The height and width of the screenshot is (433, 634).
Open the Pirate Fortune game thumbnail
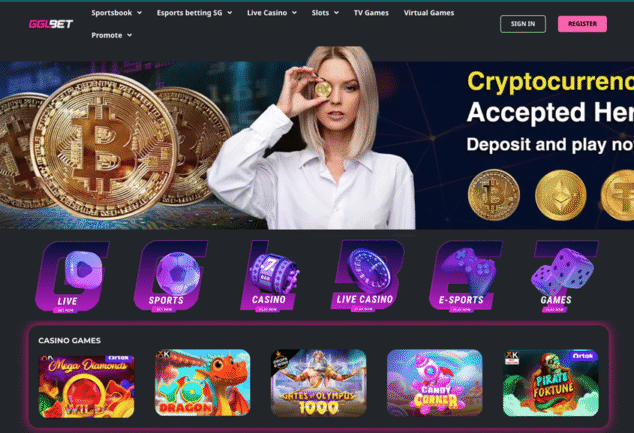click(551, 383)
